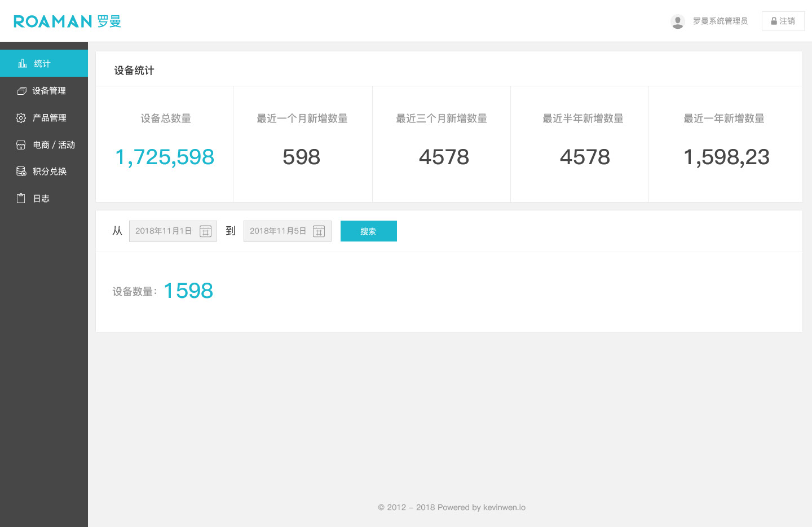Click the storefront icon beside 电商 / 活动
The width and height of the screenshot is (812, 527).
[21, 145]
